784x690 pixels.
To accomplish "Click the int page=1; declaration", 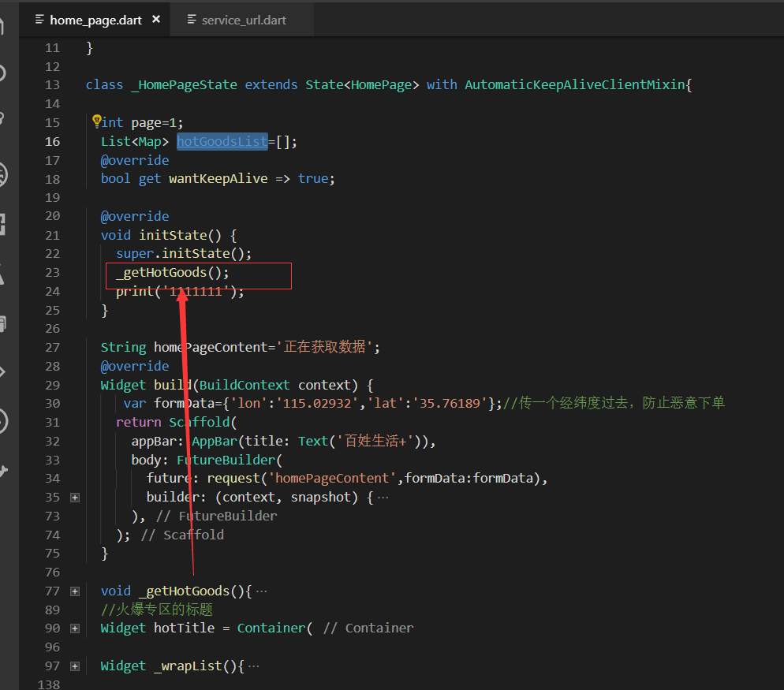I will click(x=142, y=123).
